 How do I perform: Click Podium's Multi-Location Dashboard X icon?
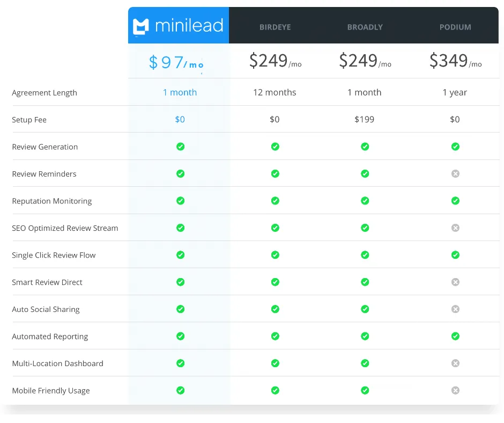click(x=455, y=363)
